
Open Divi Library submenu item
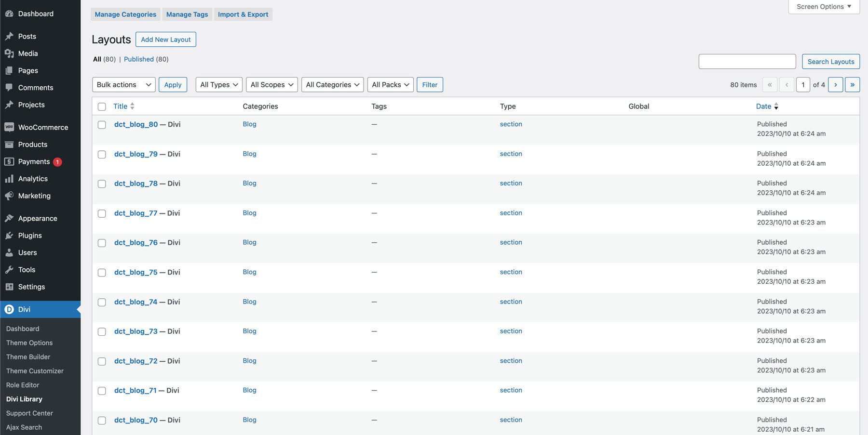tap(24, 399)
